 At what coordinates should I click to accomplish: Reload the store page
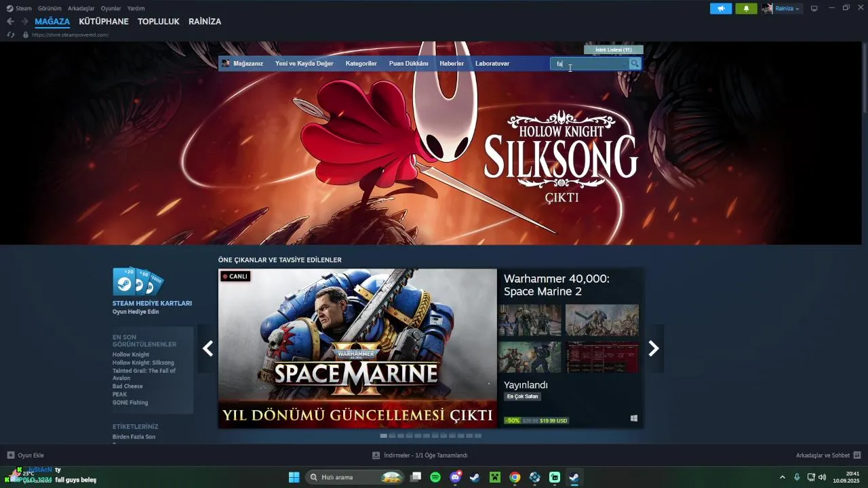tap(11, 35)
